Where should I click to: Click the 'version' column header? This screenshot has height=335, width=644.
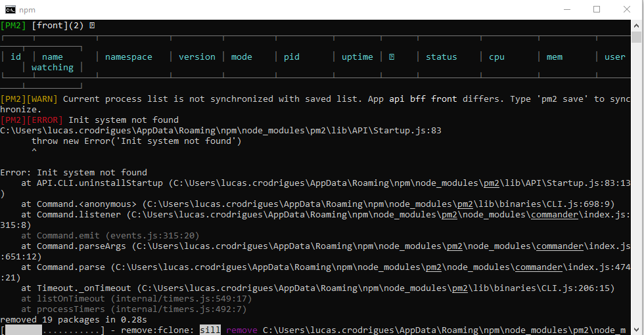coord(197,57)
